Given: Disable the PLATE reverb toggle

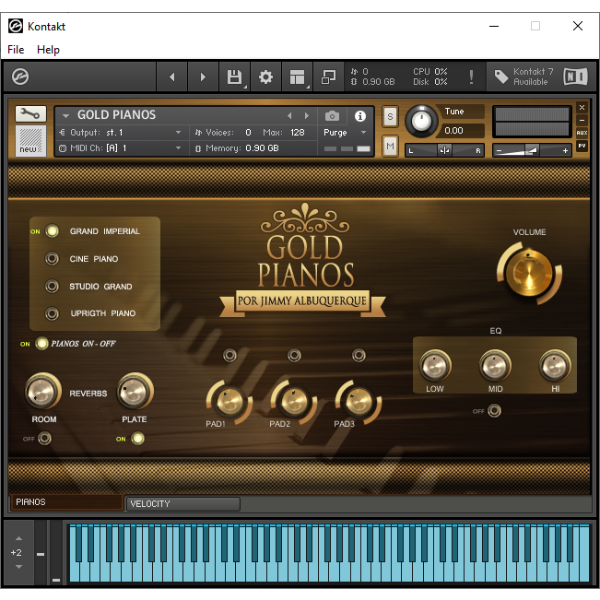Looking at the screenshot, I should tap(138, 438).
